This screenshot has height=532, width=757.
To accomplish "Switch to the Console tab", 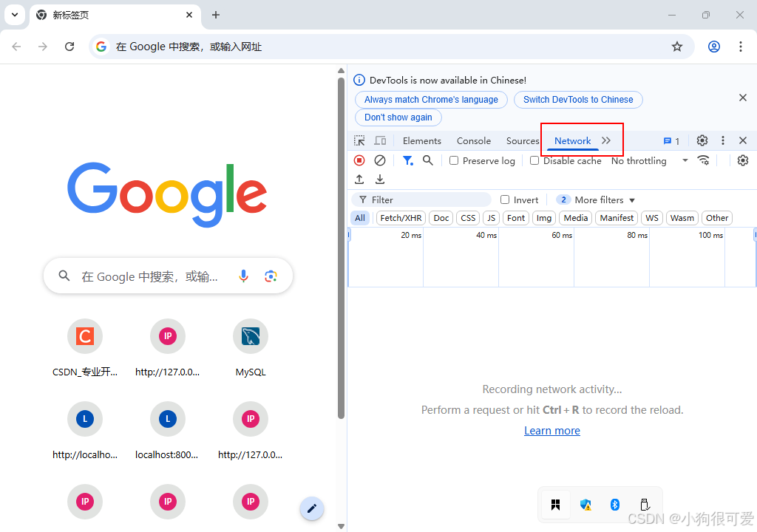I will point(474,140).
